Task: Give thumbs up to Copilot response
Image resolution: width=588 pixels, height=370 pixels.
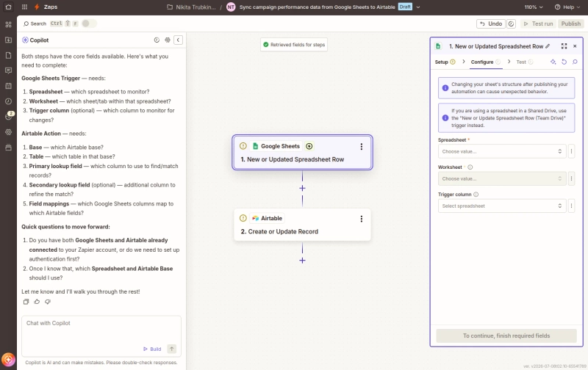Action: [x=37, y=302]
